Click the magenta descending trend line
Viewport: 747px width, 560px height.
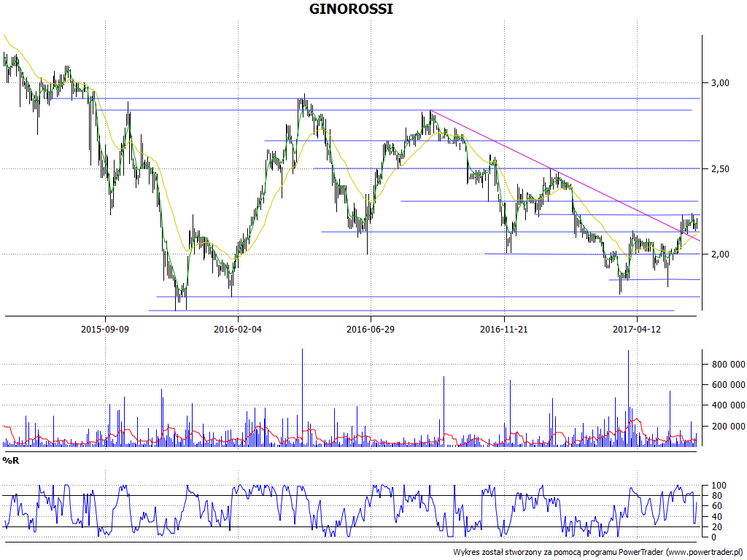(x=565, y=176)
